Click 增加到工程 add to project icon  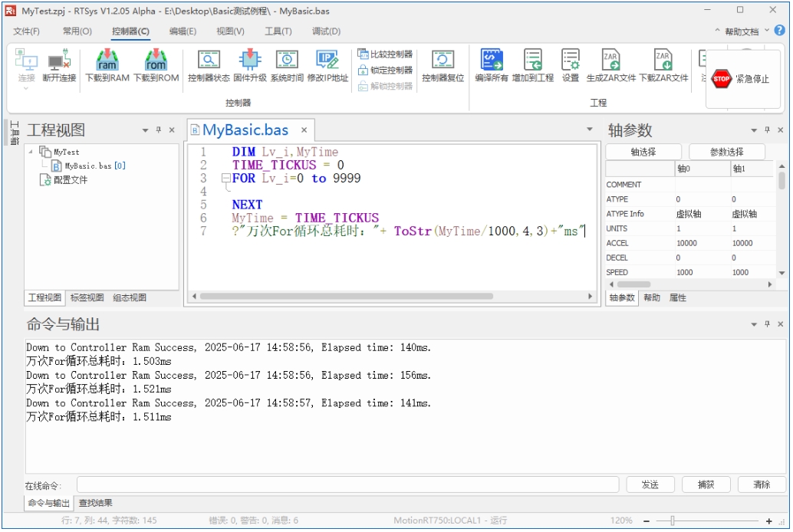point(532,60)
